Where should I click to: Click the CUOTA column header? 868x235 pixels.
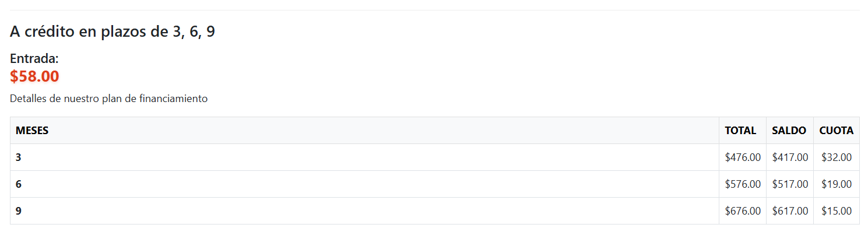pyautogui.click(x=836, y=131)
